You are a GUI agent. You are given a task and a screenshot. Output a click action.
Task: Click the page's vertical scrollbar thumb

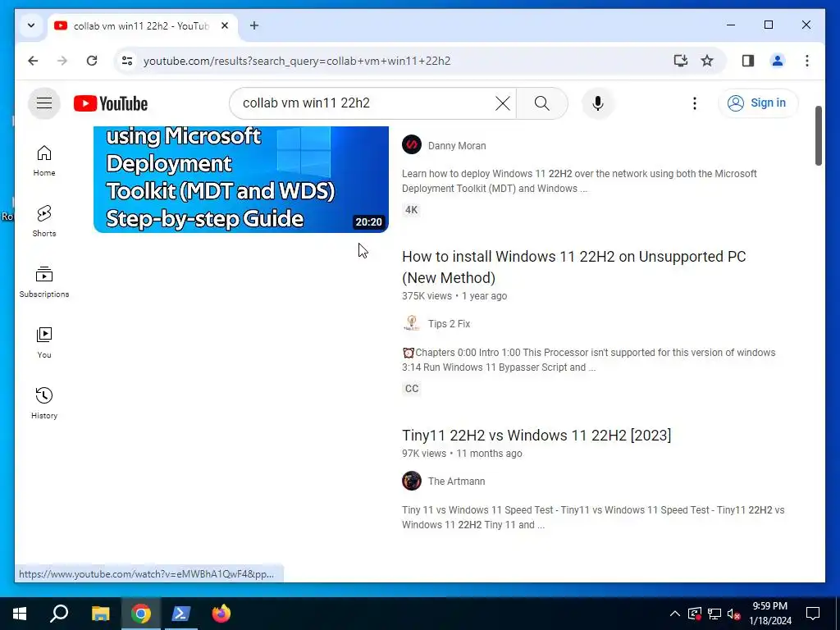coord(818,136)
